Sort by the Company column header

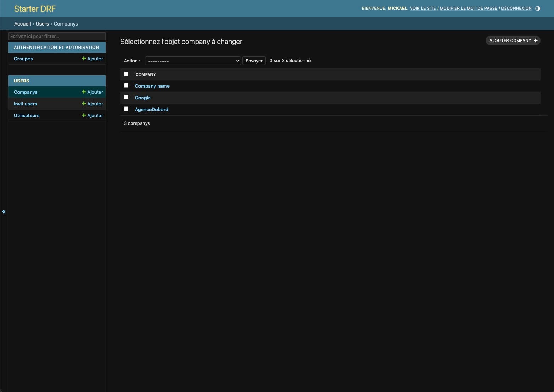pyautogui.click(x=146, y=74)
